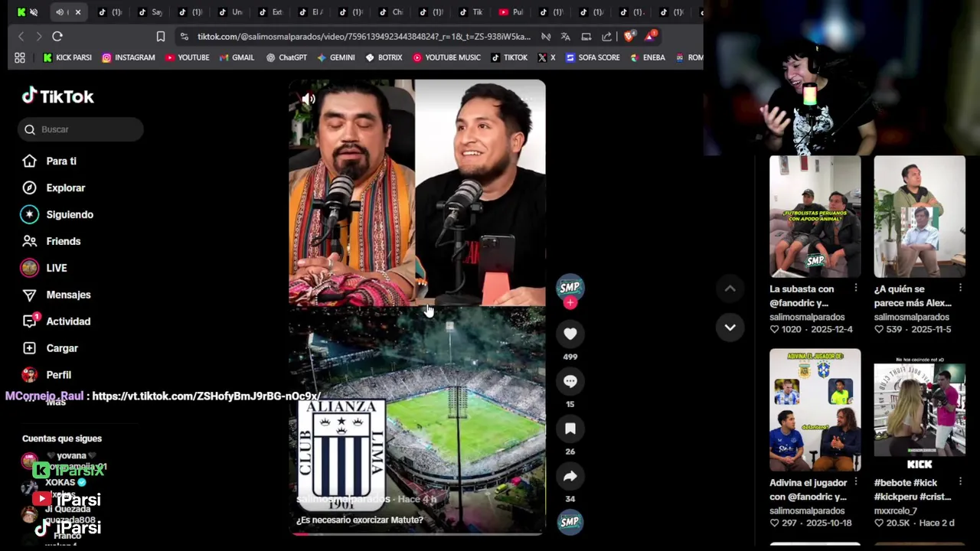Open ChatGPT bookmark
Image resolution: width=980 pixels, height=551 pixels.
(x=286, y=57)
